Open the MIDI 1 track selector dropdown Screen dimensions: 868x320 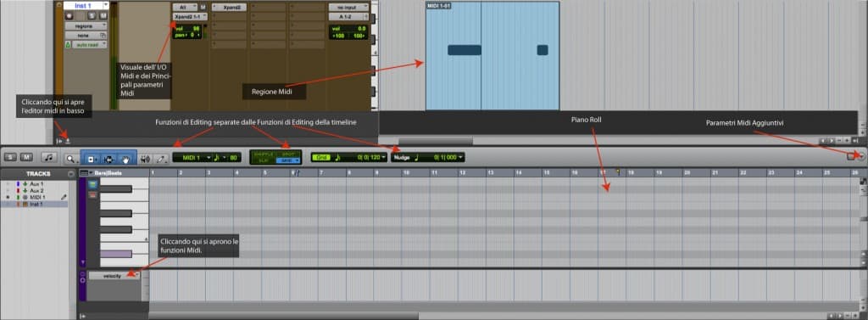pyautogui.click(x=194, y=158)
